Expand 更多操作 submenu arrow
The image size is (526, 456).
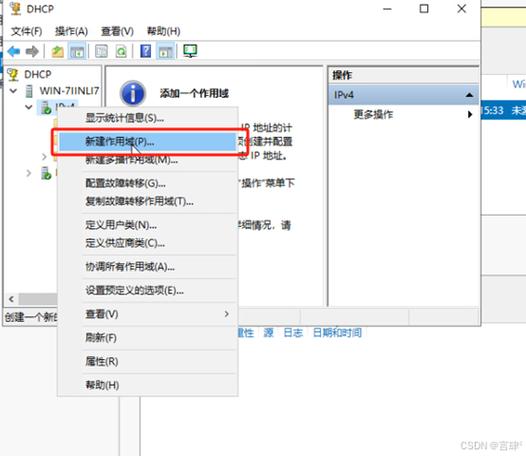click(x=470, y=114)
